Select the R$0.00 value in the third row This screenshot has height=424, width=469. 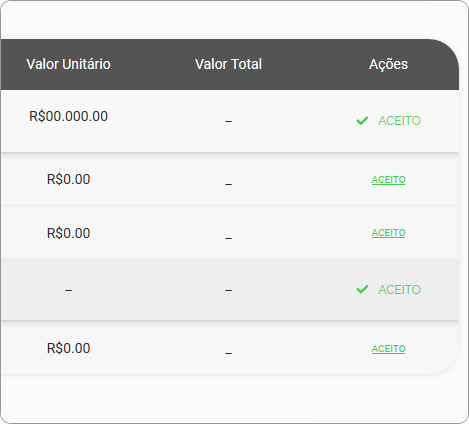point(68,233)
